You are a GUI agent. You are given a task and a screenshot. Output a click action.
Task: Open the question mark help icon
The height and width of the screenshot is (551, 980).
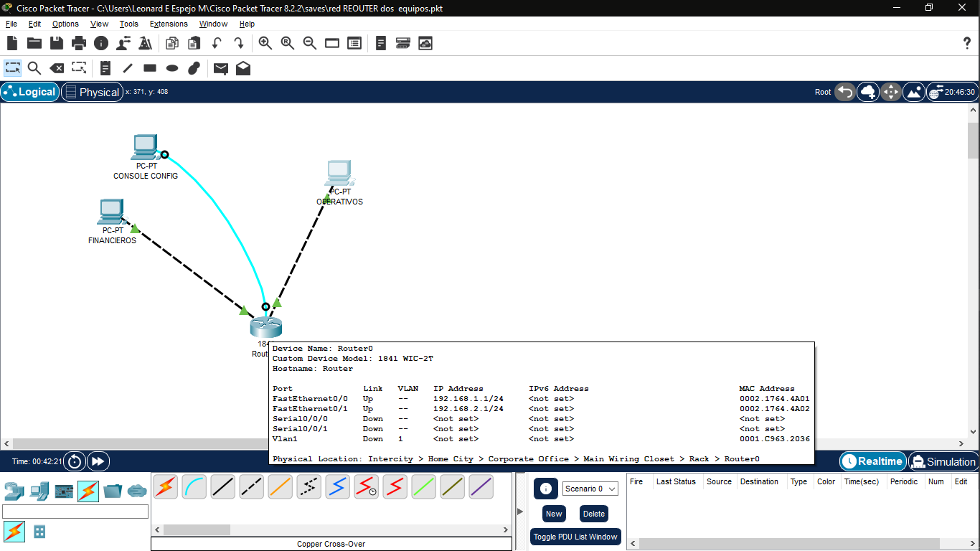(x=966, y=43)
